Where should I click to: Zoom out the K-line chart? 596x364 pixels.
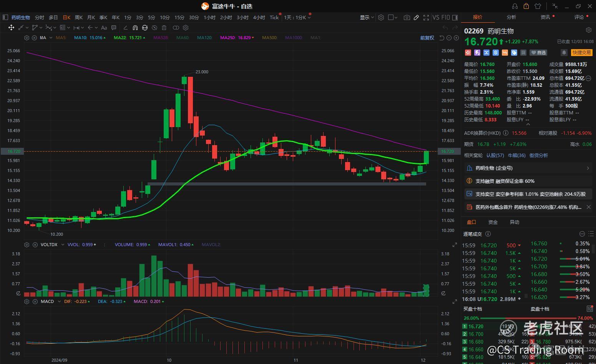point(449,38)
